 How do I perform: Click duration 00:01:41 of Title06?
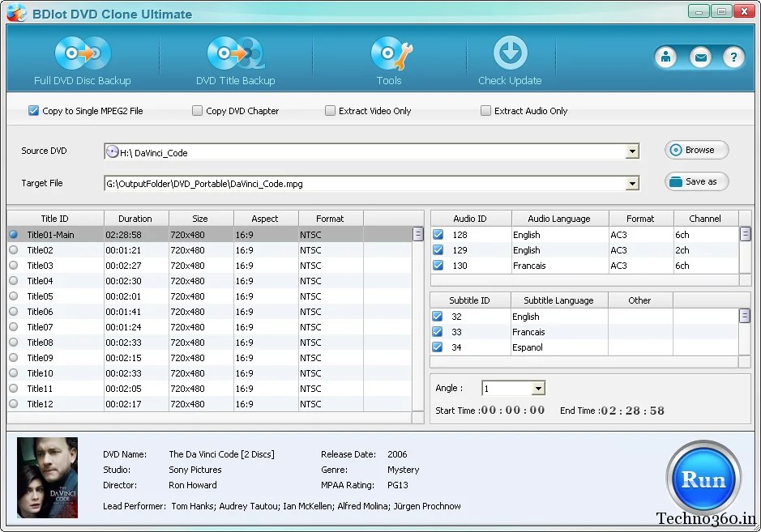pyautogui.click(x=123, y=311)
